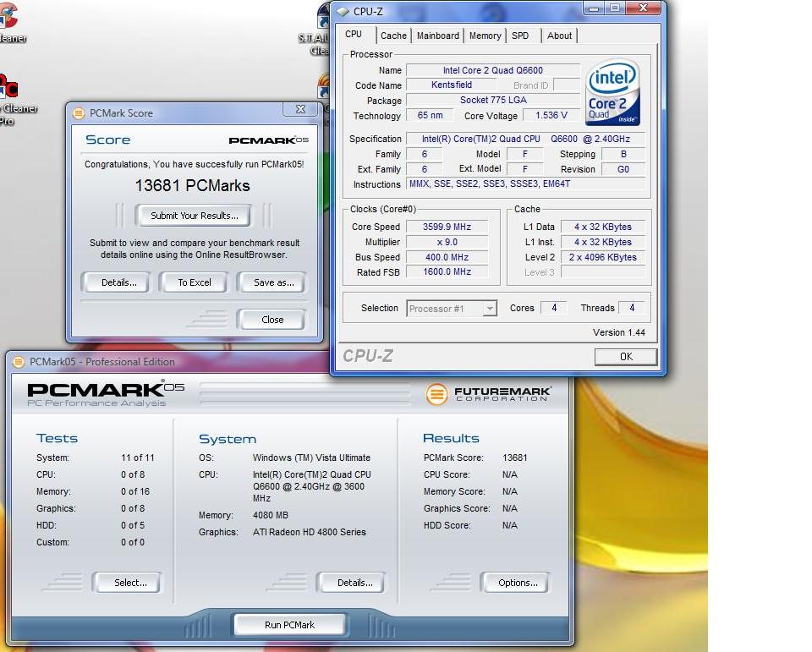
Task: Click the Multiplier value x 9.0
Action: [447, 242]
